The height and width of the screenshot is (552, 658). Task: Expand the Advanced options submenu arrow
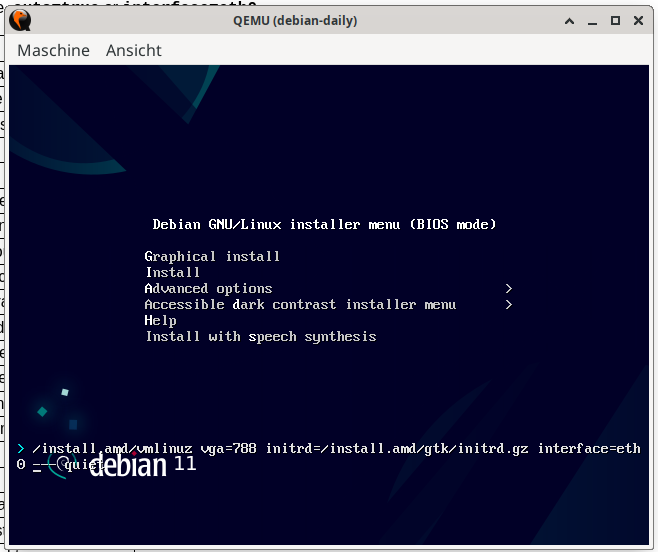pos(509,288)
